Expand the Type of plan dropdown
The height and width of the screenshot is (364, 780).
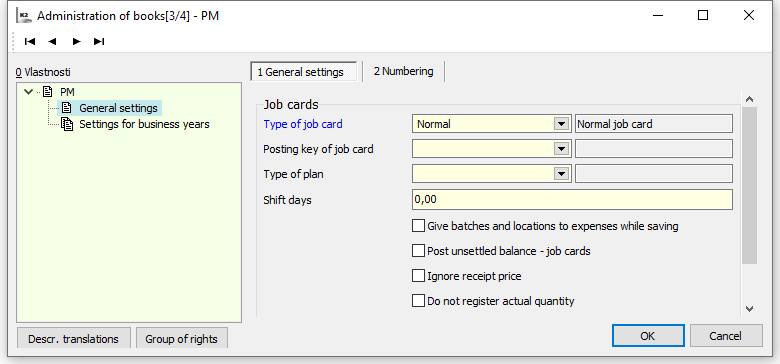[x=562, y=174]
